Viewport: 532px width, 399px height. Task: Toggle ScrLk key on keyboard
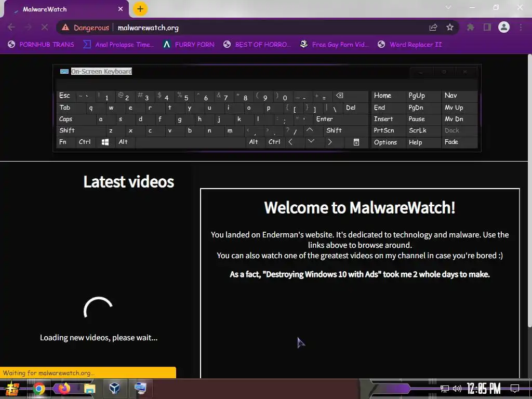pos(423,130)
